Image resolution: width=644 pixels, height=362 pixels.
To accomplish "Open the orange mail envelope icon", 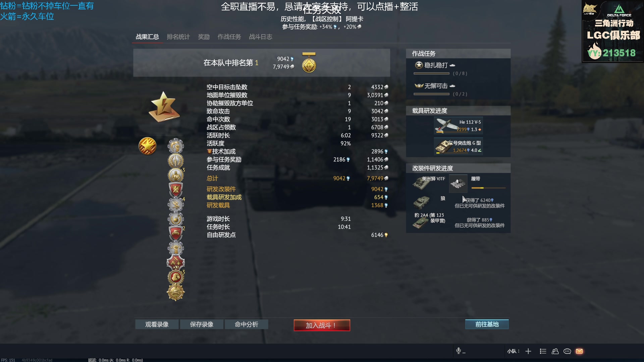I will pos(579,351).
